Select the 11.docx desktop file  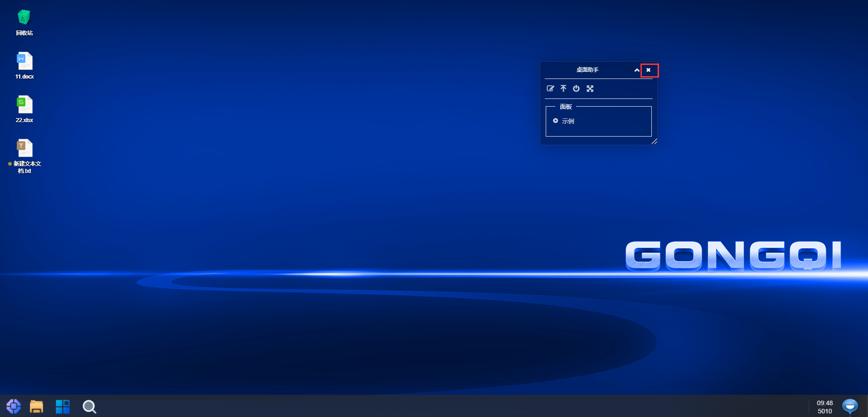24,61
